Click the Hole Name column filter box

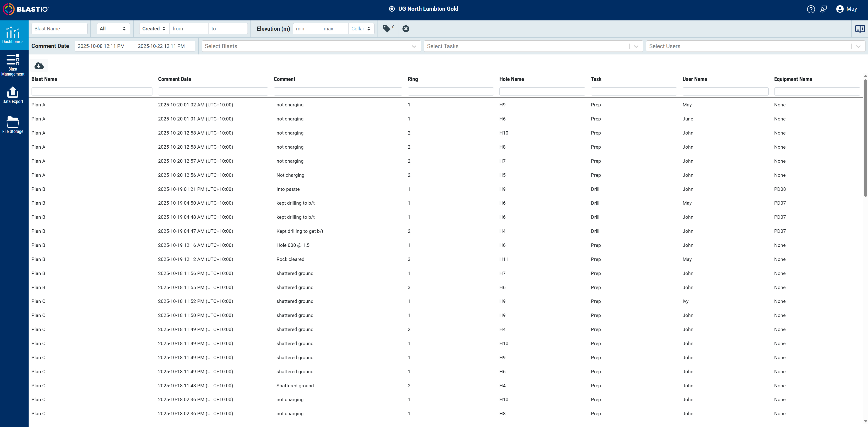pos(542,91)
